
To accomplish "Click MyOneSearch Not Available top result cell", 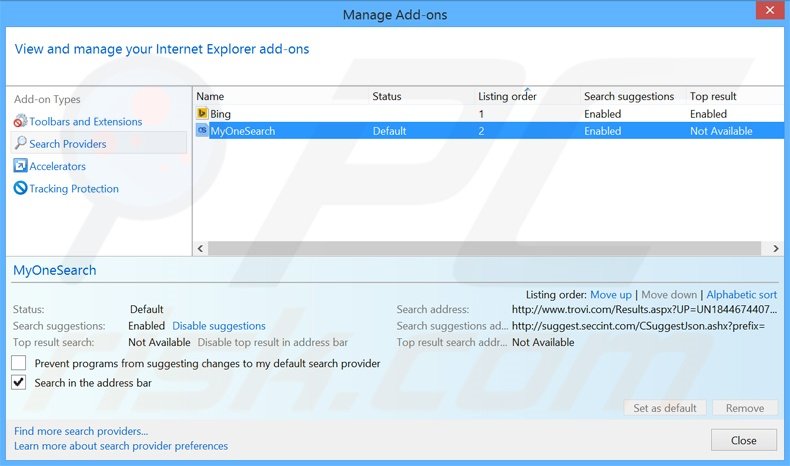I will click(x=721, y=131).
